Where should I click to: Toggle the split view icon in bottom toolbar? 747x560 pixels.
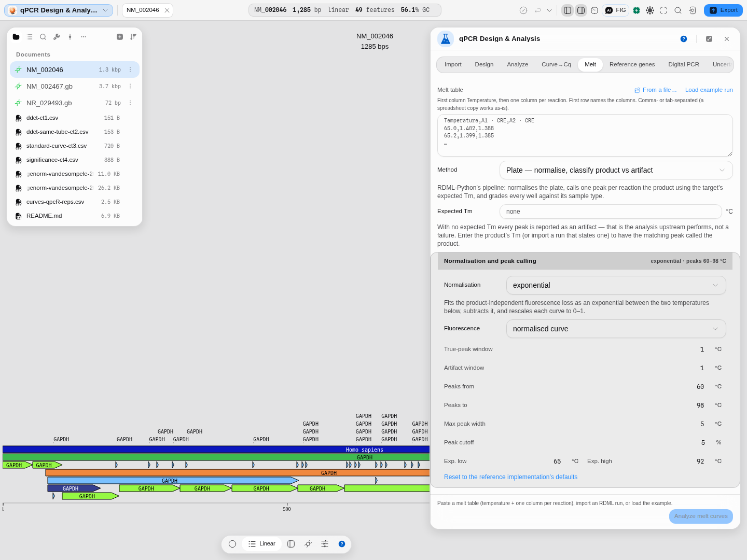291,544
